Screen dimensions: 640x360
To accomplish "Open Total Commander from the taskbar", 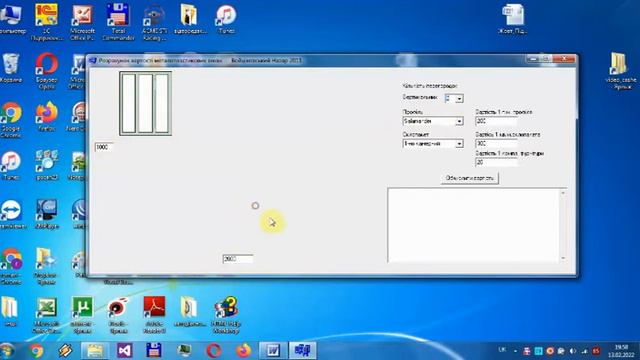I will tap(153, 351).
